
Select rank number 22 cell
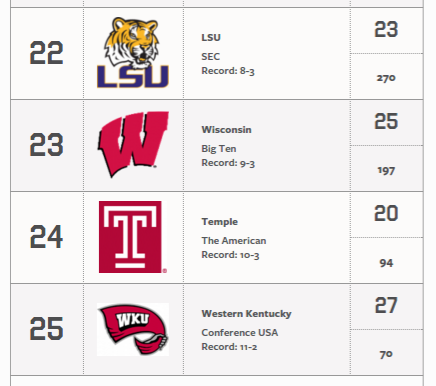(46, 53)
